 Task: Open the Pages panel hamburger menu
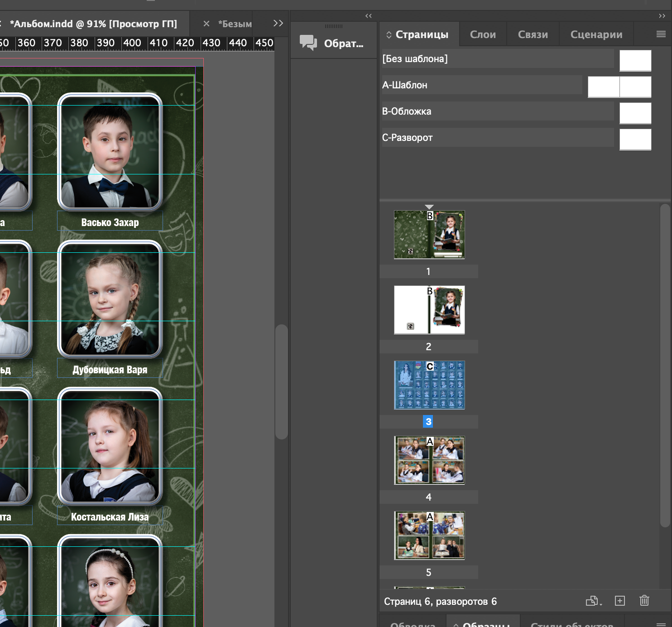661,34
